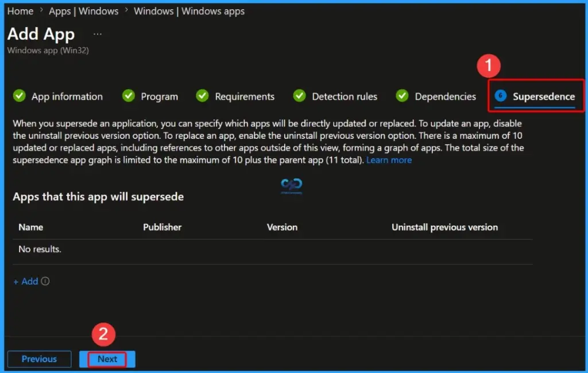This screenshot has width=588, height=373.
Task: Switch to the Program tab
Action: pos(160,96)
